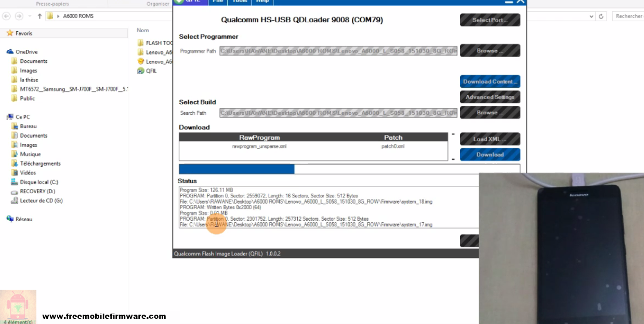This screenshot has height=324, width=644.
Task: Open the back button recent-locations dropdown
Action: point(30,16)
